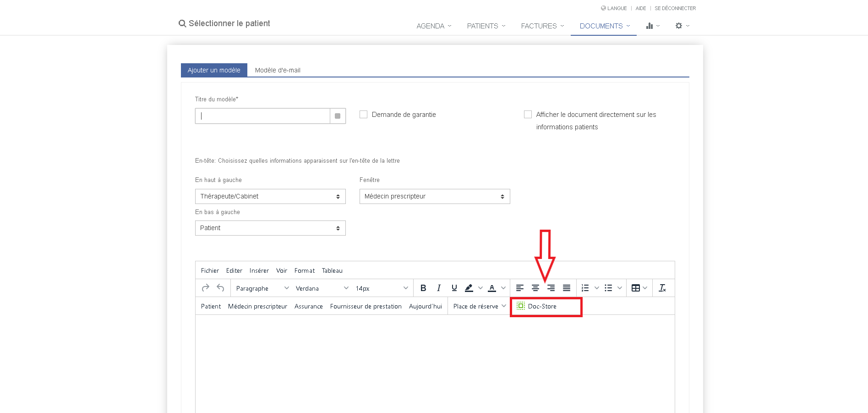Enable the Demande de garantie checkbox
Screen dimensions: 868x413
pyautogui.click(x=364, y=115)
